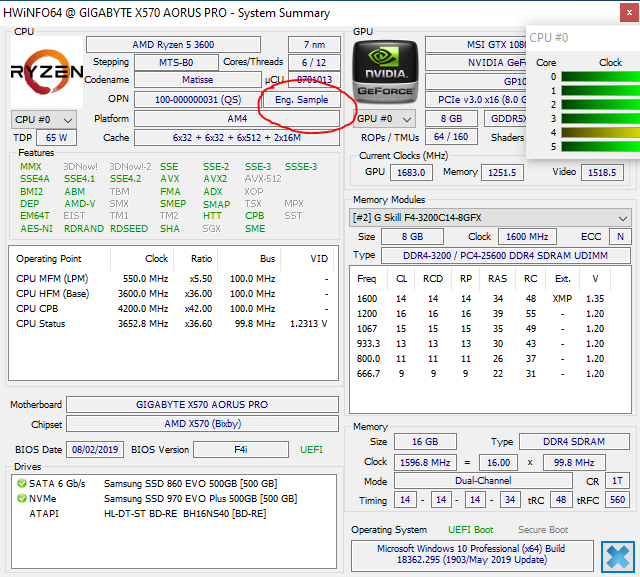This screenshot has height=577, width=640.
Task: Click the GPU Memory clock 1251.5 field
Action: click(502, 173)
